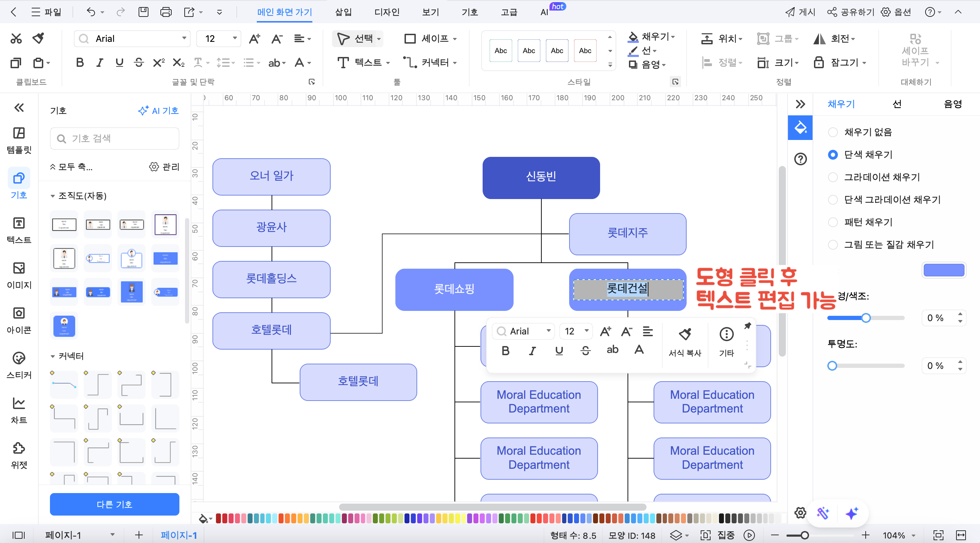Click the Save floppy disk icon
The width and height of the screenshot is (980, 543).
coord(143,12)
